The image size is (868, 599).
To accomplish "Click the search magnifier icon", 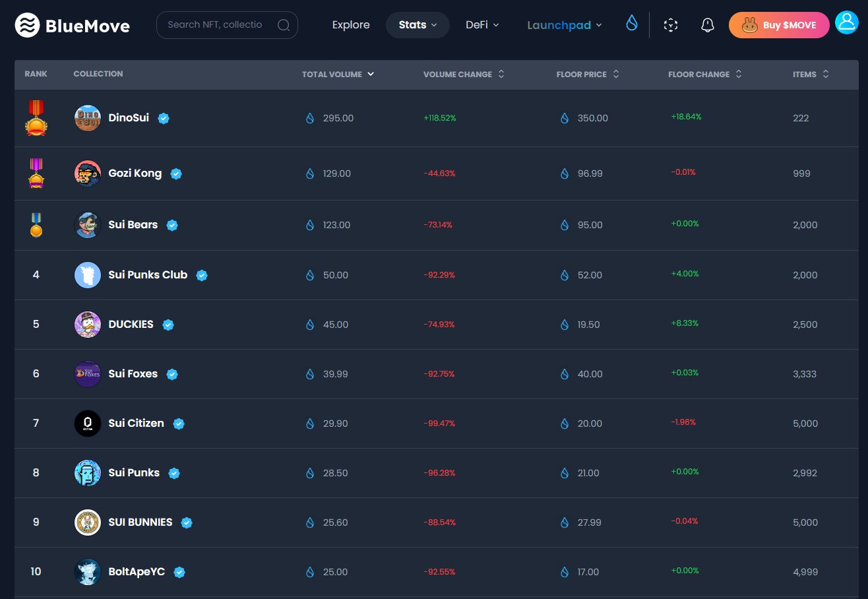I will point(284,25).
